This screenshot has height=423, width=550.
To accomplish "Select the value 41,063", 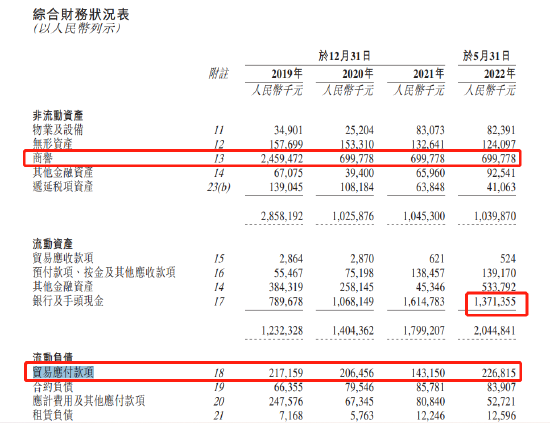I will tap(501, 187).
